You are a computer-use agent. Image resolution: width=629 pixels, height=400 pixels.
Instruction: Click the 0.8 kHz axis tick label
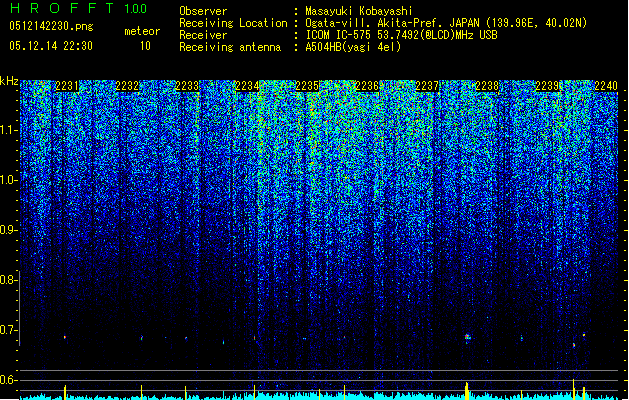(8, 280)
